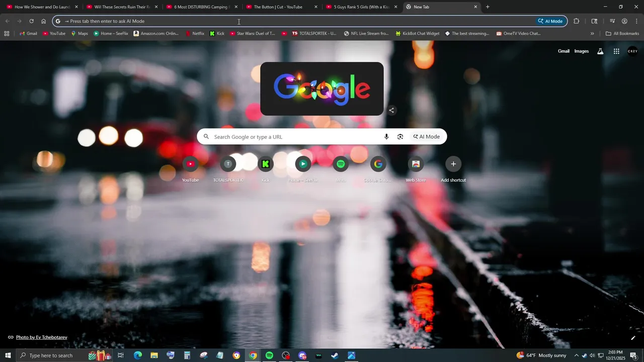Open the Kick shortcut tile

coord(266,169)
